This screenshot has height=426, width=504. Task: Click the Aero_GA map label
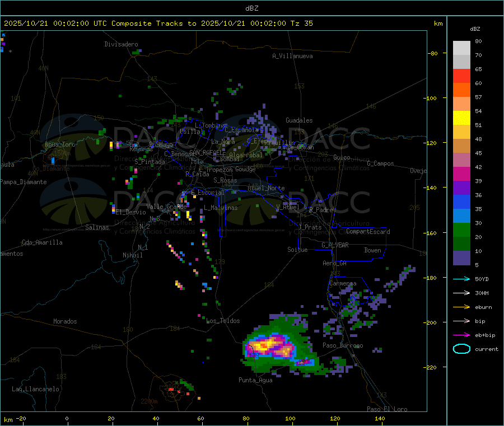click(335, 263)
